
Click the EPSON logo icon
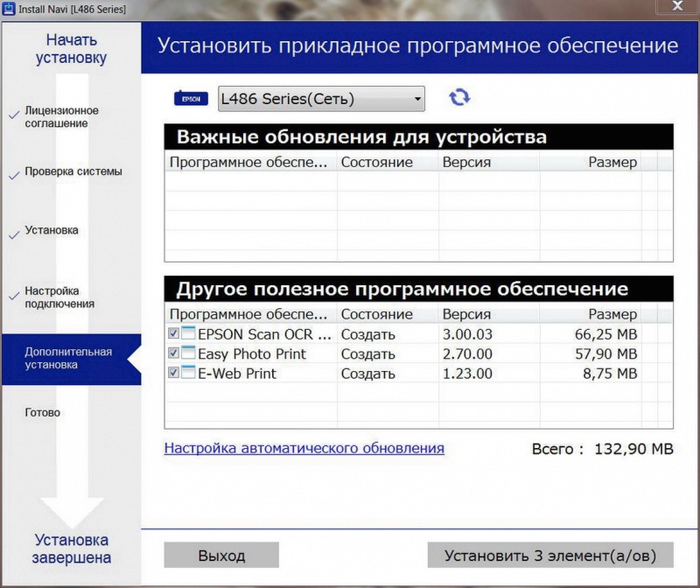(x=193, y=98)
